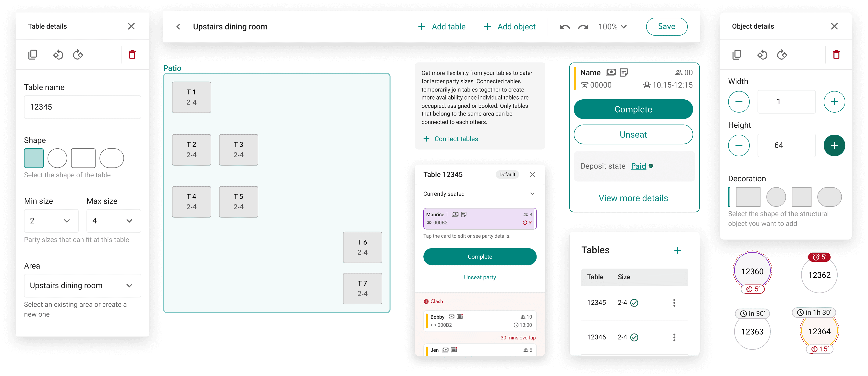
Task: Click the red delete icon in Table details
Action: tap(132, 55)
